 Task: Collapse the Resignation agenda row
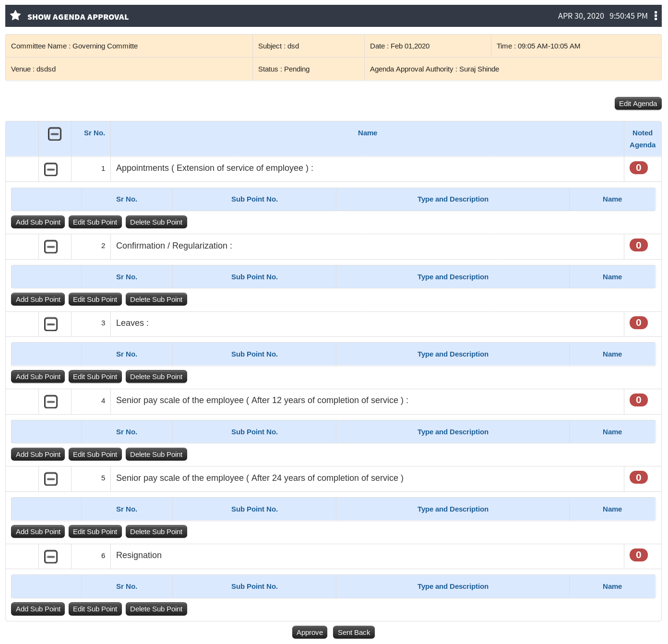click(x=51, y=557)
